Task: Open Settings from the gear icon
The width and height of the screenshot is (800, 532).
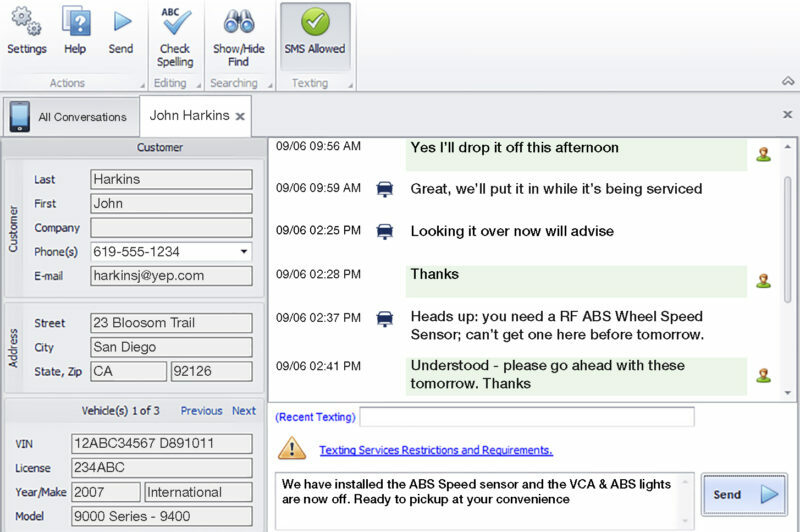Action: (x=27, y=31)
